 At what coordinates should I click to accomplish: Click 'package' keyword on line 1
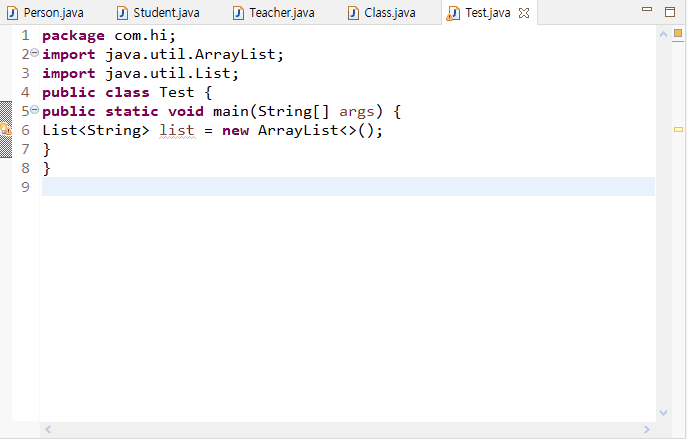tap(73, 36)
